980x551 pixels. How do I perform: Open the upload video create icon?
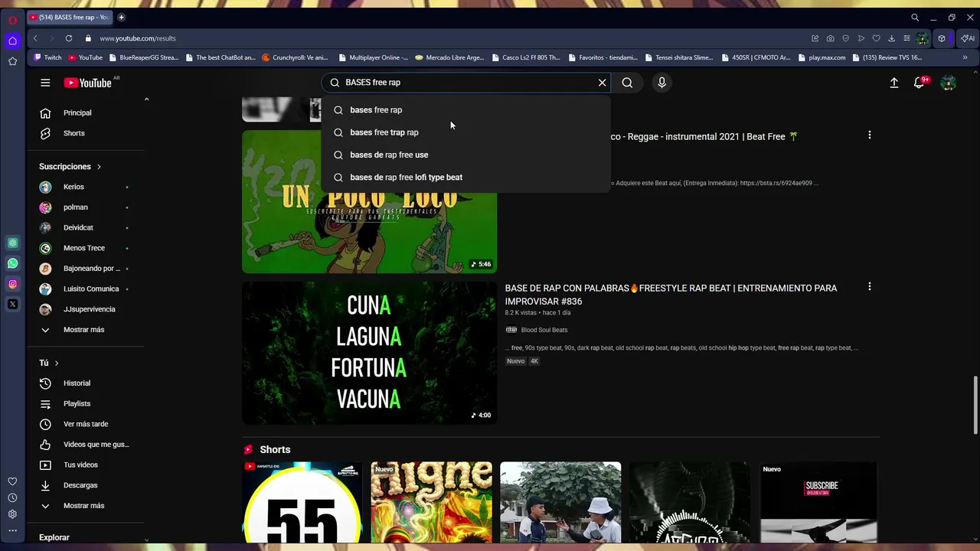coord(893,83)
